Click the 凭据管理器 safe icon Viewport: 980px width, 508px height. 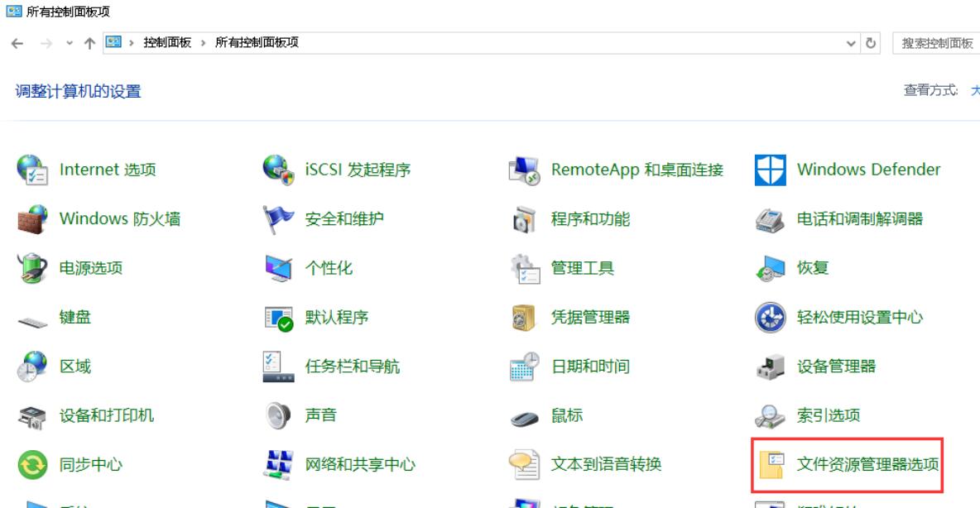525,318
